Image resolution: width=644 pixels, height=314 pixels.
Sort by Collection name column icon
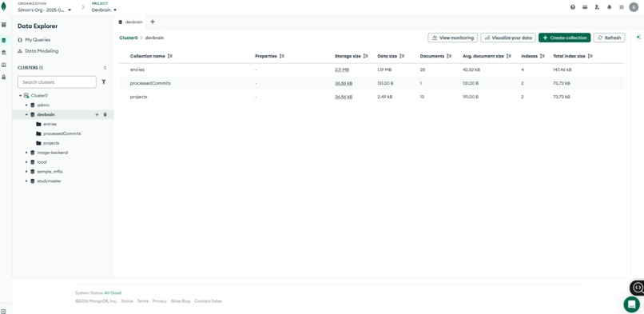click(170, 56)
